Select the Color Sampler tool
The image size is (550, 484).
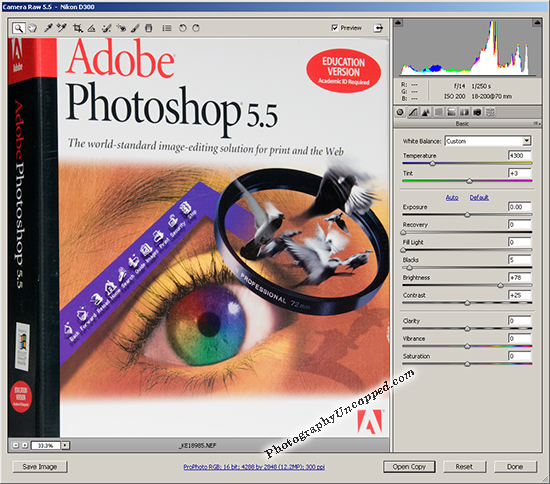pos(62,28)
